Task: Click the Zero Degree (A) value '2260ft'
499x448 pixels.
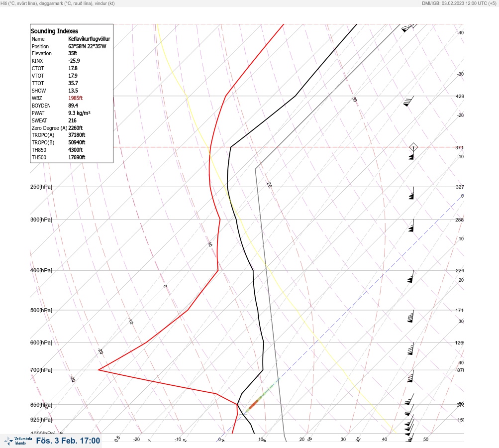Action: (76, 128)
